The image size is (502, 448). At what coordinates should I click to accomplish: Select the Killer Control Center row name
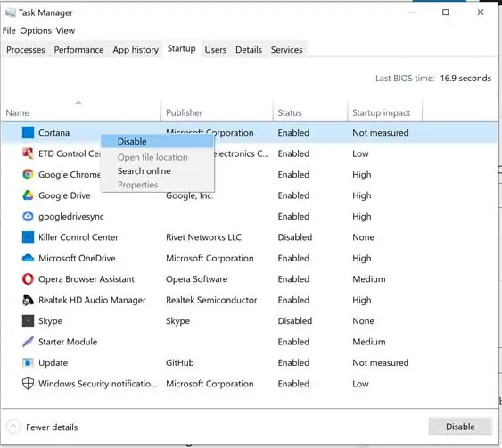pyautogui.click(x=78, y=237)
